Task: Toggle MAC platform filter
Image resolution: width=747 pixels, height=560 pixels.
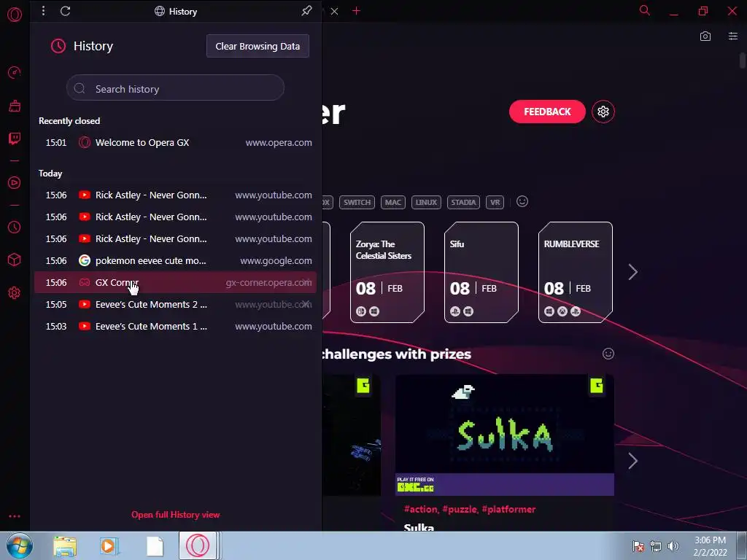Action: tap(393, 203)
